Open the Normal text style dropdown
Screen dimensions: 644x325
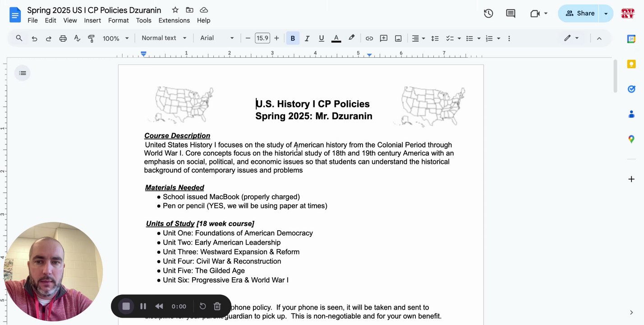164,38
